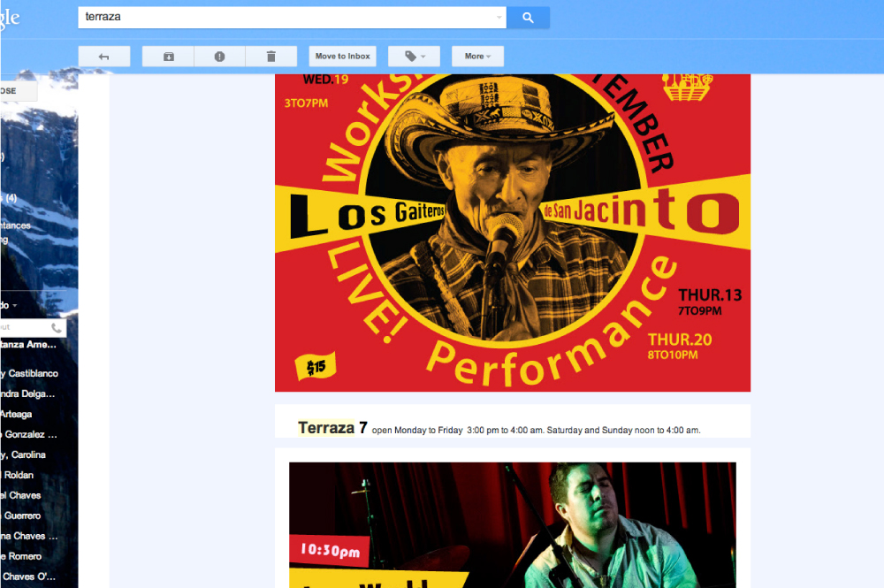The image size is (884, 588).
Task: Click the phone icon in chat search
Action: pyautogui.click(x=57, y=327)
